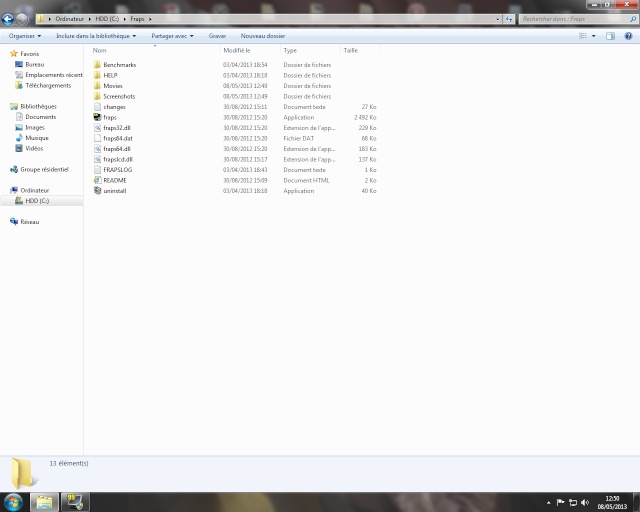The height and width of the screenshot is (512, 640).
Task: Click the Téléchargements folder icon in sidebar
Action: point(19,85)
